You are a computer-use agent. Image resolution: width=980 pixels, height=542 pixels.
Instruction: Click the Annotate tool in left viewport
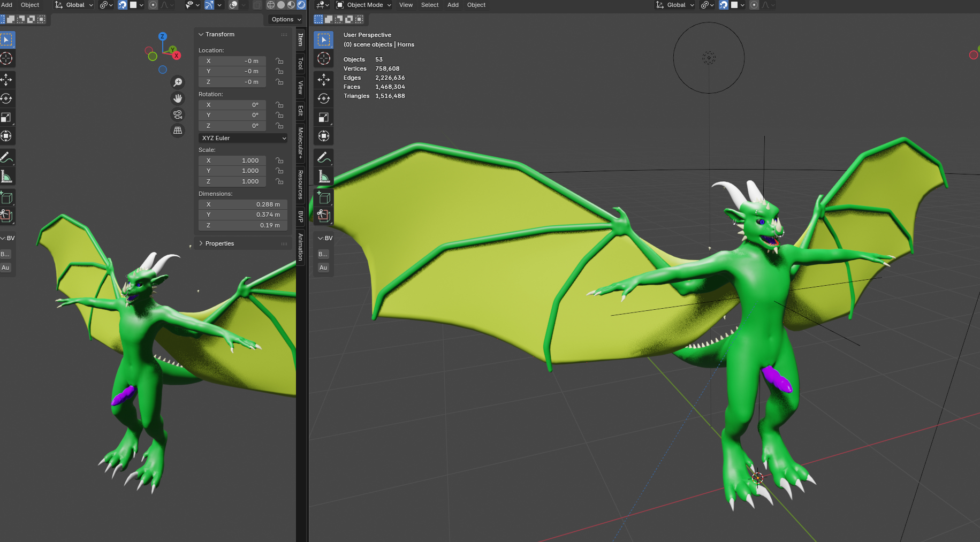(6, 157)
